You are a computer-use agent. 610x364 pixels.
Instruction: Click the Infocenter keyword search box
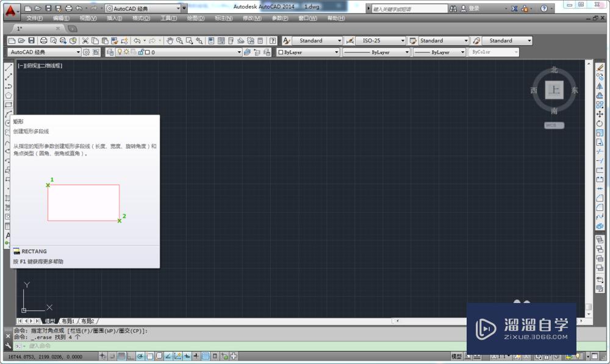pyautogui.click(x=410, y=9)
